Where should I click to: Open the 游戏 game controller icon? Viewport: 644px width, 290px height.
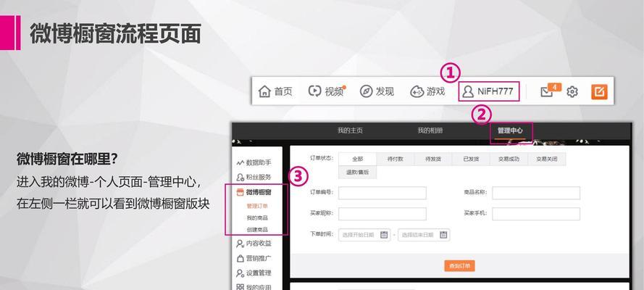pyautogui.click(x=417, y=91)
